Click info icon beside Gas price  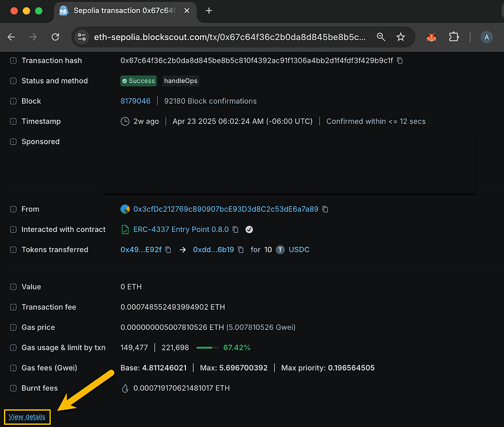[13, 327]
